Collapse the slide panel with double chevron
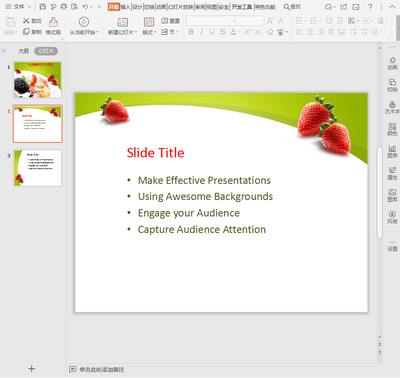400x378 pixels. (x=4, y=51)
